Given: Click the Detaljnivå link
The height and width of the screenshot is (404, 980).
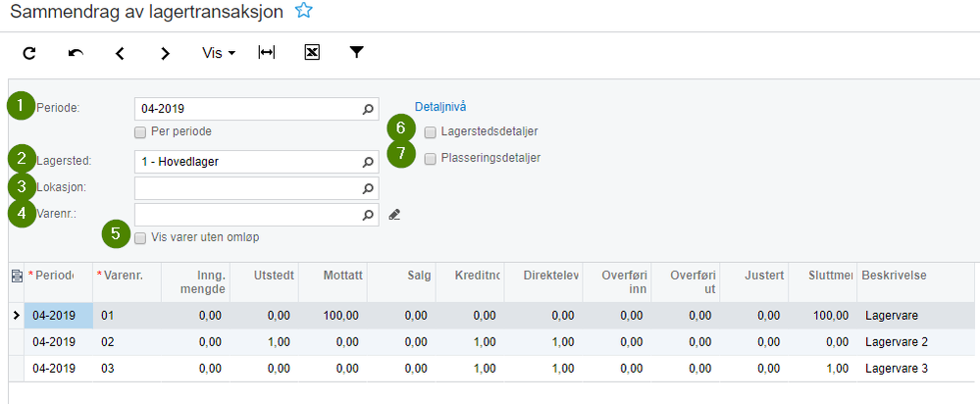Looking at the screenshot, I should click(x=440, y=107).
